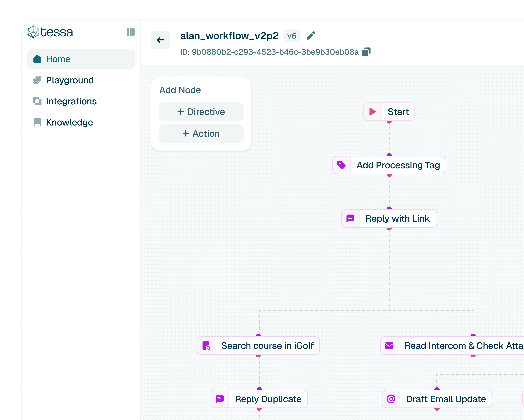Select the Start node play icon
The width and height of the screenshot is (524, 420).
[x=372, y=112]
